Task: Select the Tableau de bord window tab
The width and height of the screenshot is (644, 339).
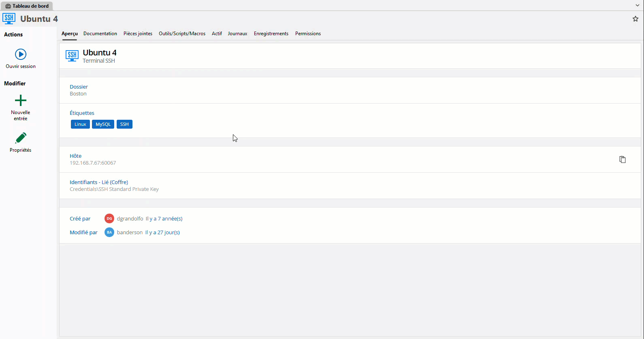Action: coord(27,6)
